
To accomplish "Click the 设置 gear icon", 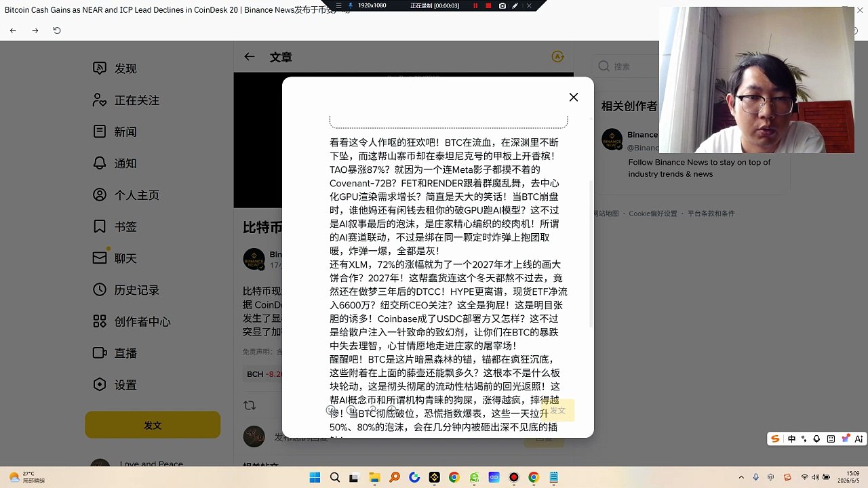I will click(100, 384).
